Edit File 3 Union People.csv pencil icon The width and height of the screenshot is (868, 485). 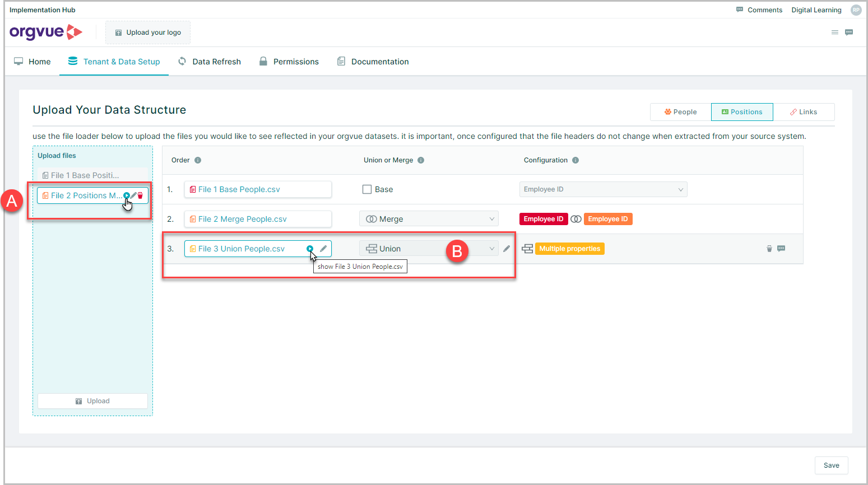323,249
